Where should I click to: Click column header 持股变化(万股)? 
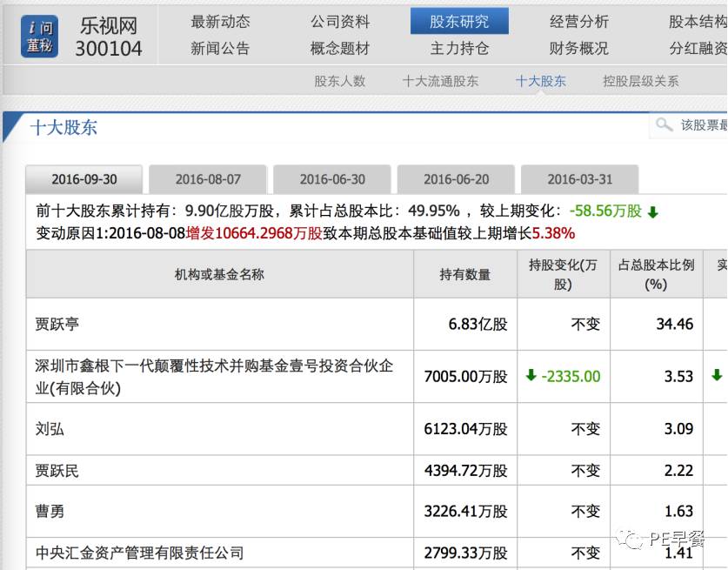click(x=563, y=274)
